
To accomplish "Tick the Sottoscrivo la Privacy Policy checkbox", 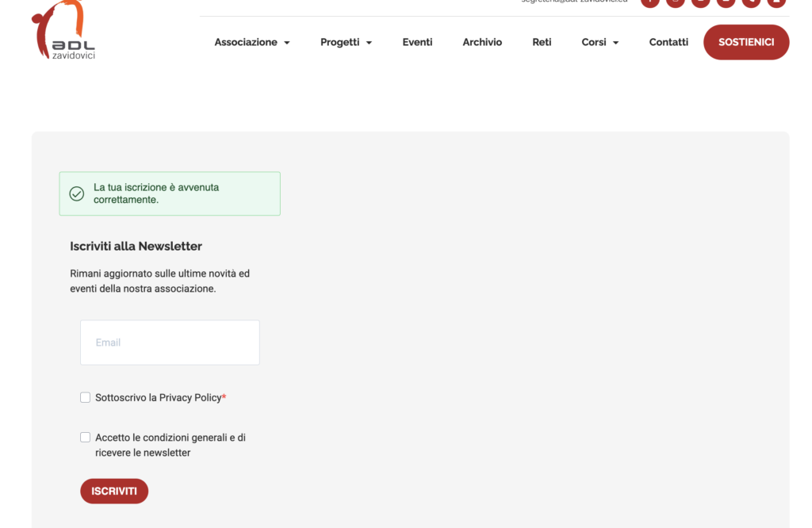I will click(x=86, y=397).
